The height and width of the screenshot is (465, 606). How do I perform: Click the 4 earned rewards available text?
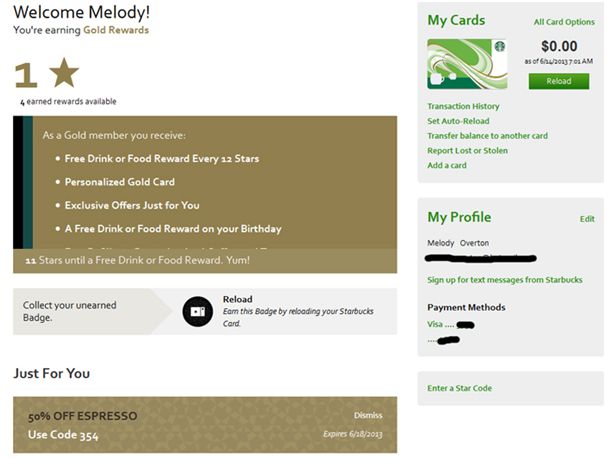(68, 102)
